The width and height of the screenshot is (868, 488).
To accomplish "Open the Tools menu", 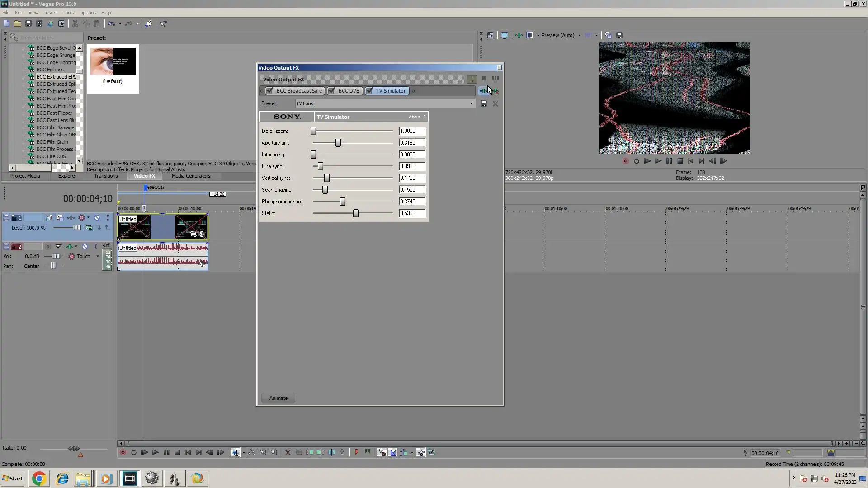I will pyautogui.click(x=68, y=13).
